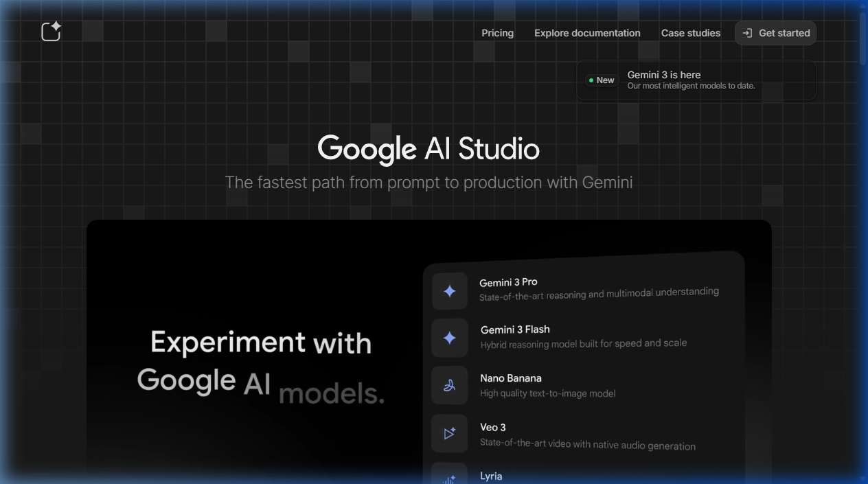
Task: Click the page's vertical scrollbar thumb
Action: click(863, 38)
